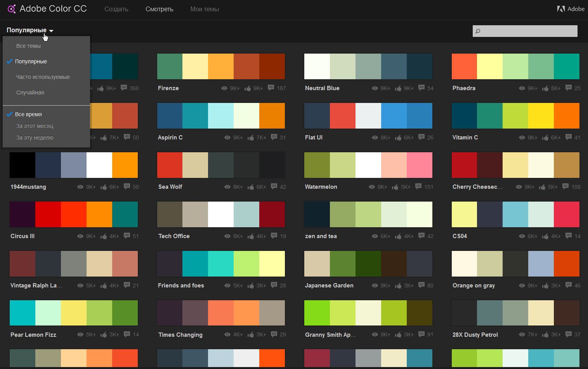Screen dimensions: 588x369
Task: Click the comments icon for Aspirin C
Action: click(274, 137)
